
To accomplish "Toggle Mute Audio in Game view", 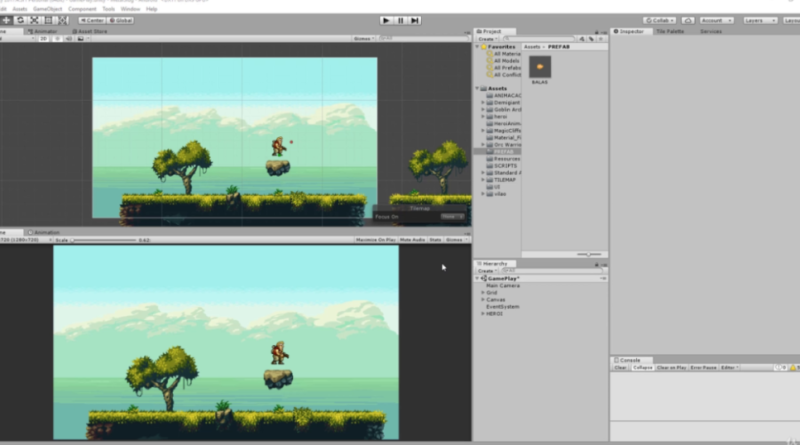I will click(412, 240).
